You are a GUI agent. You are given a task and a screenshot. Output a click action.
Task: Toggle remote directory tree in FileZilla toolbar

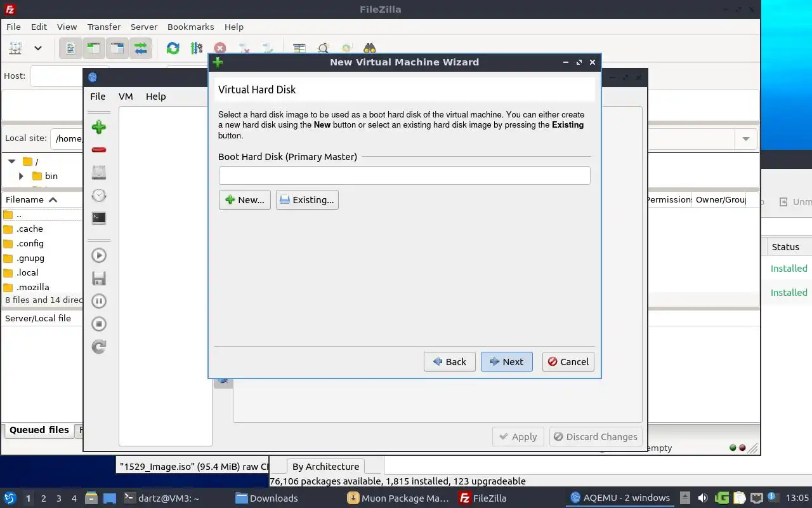pos(117,48)
